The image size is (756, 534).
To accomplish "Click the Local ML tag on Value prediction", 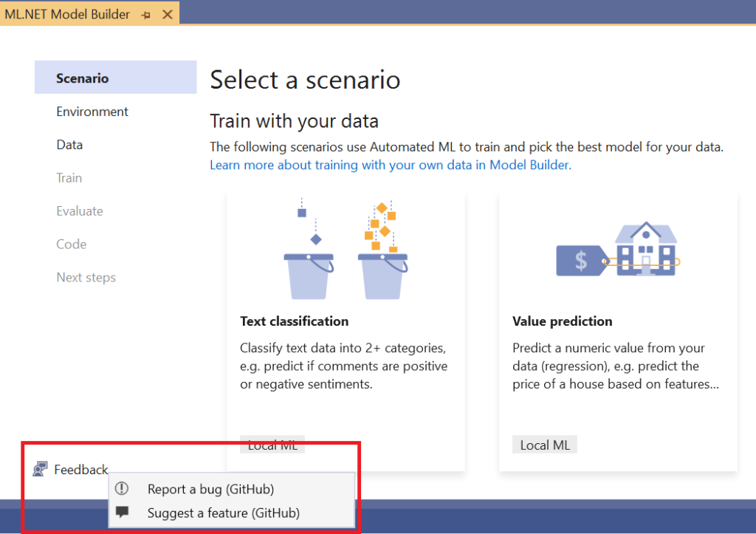I will pos(545,445).
